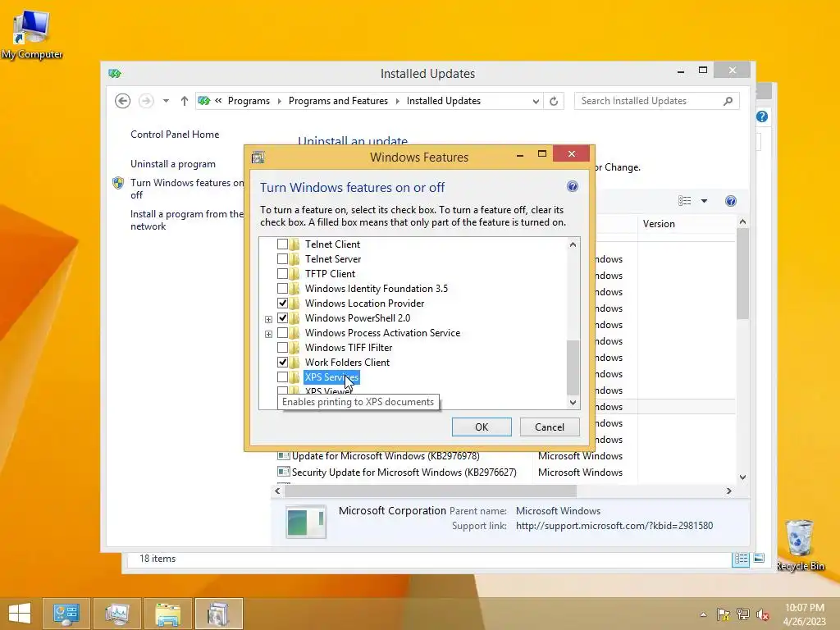Enable the XPS Services checkbox
840x630 pixels.
[x=282, y=377]
